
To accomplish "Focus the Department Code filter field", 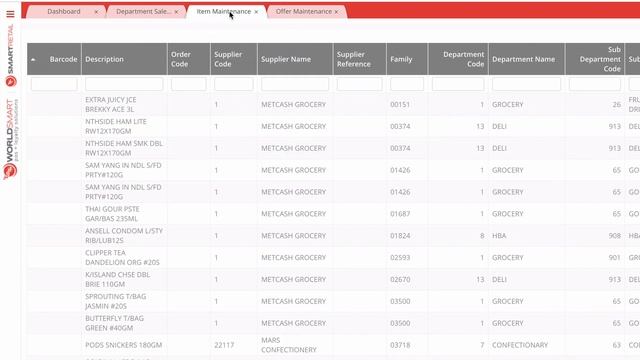I will 458,84.
